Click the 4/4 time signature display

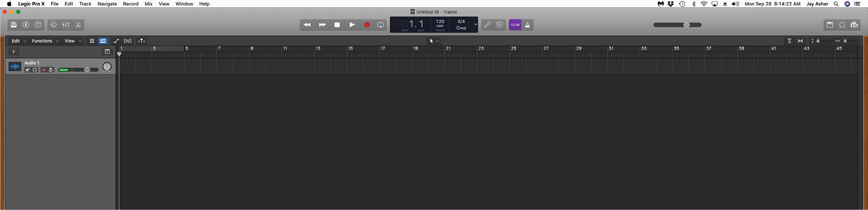tap(461, 22)
